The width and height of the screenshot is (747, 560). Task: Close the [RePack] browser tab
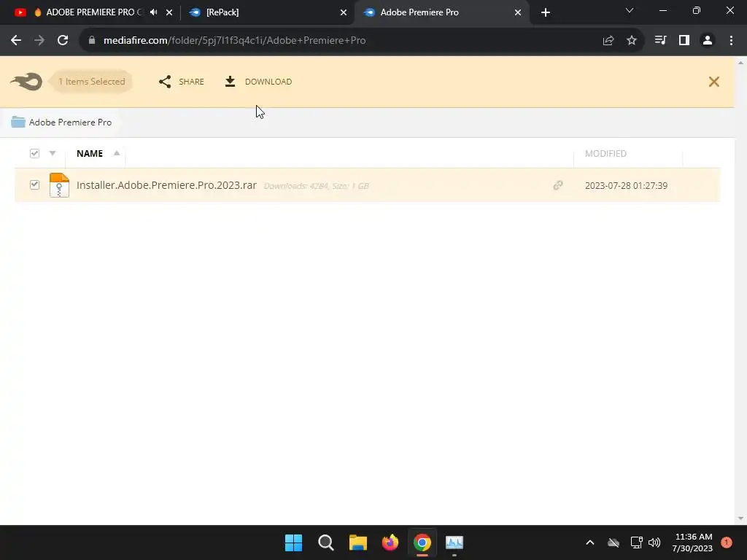pos(344,12)
